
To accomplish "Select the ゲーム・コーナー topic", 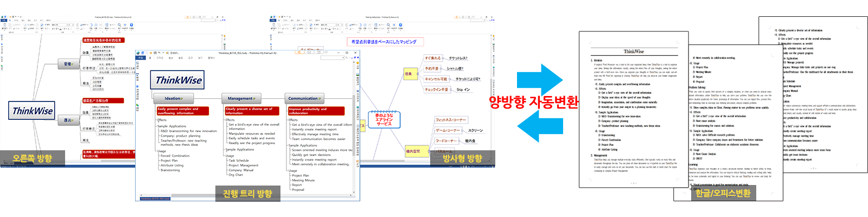I will point(448,130).
